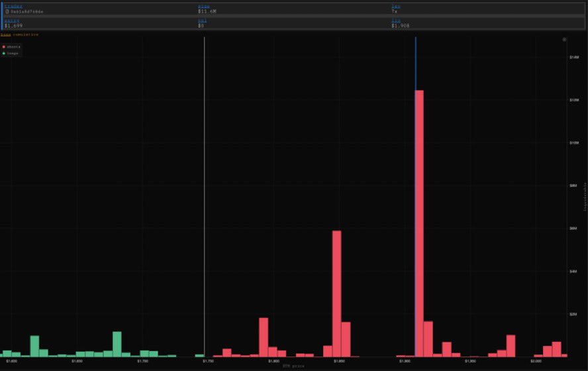The height and width of the screenshot is (371, 588).
Task: Click the pnl header link
Action: (202, 21)
